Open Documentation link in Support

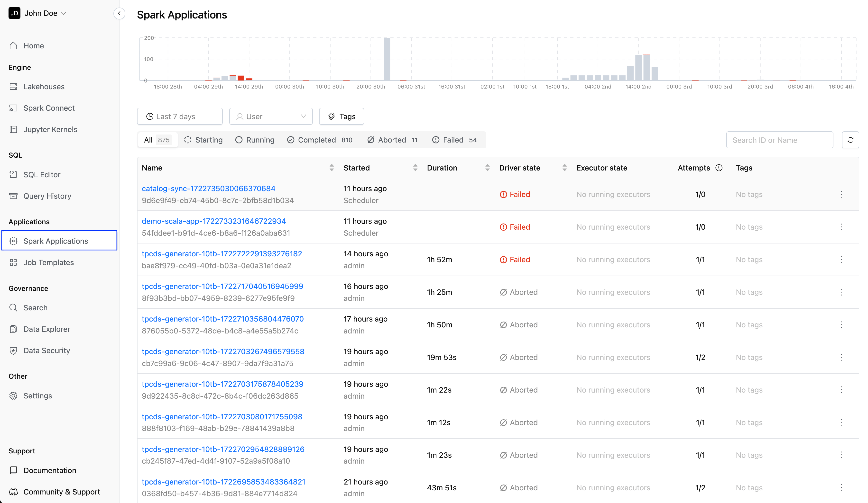point(50,470)
